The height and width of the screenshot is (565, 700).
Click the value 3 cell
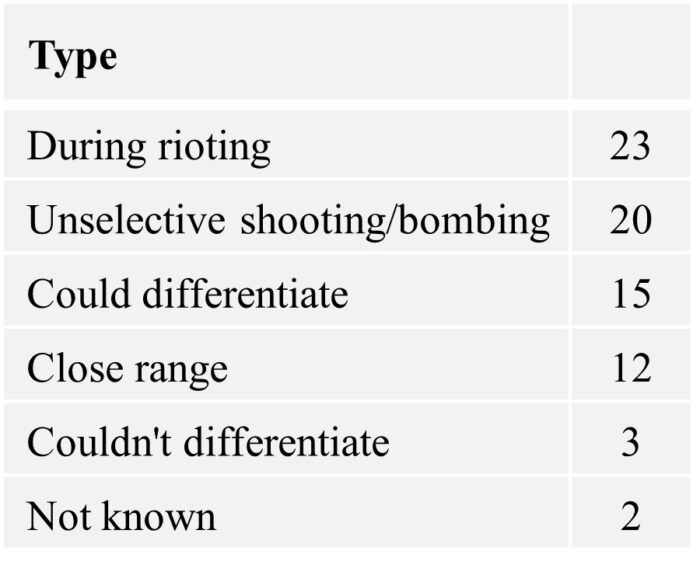coord(630,442)
